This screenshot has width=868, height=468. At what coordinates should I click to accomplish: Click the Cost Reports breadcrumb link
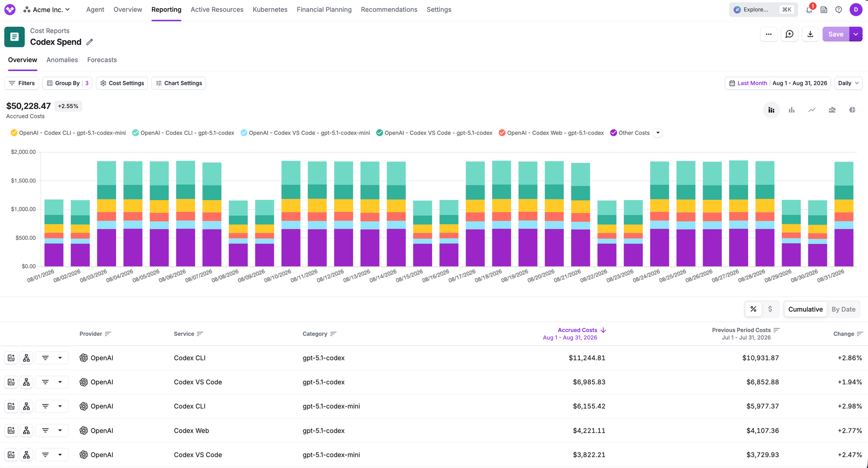tap(50, 31)
